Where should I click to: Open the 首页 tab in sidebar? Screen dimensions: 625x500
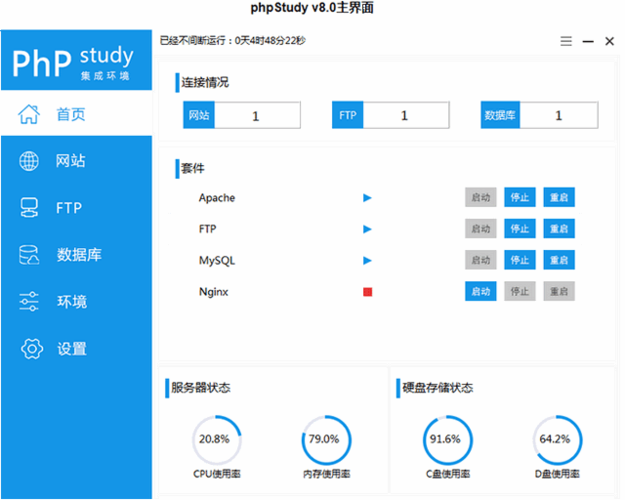click(x=77, y=114)
